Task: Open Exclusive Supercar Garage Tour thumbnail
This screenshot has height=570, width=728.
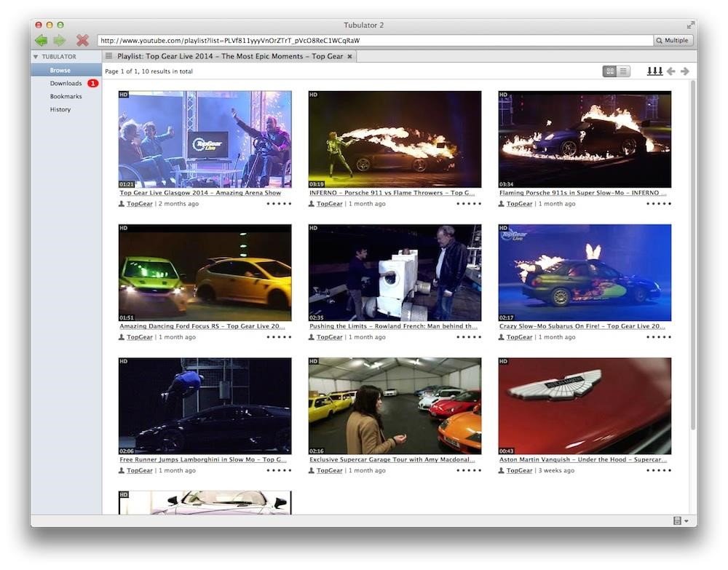Action: [395, 405]
